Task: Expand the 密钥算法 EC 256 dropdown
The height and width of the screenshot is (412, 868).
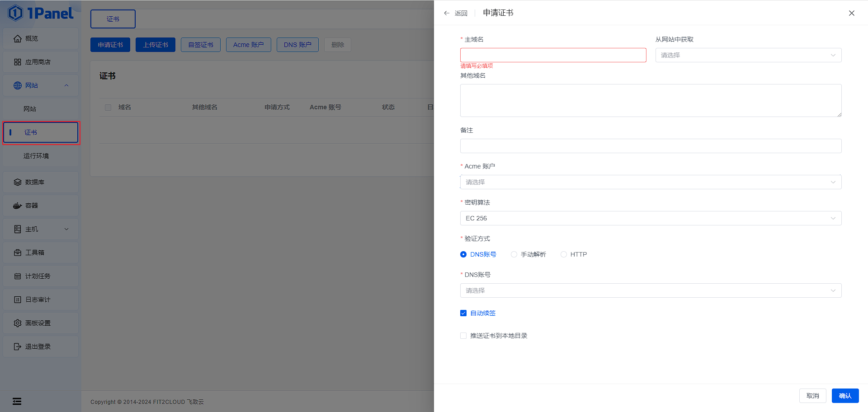Action: pyautogui.click(x=651, y=218)
